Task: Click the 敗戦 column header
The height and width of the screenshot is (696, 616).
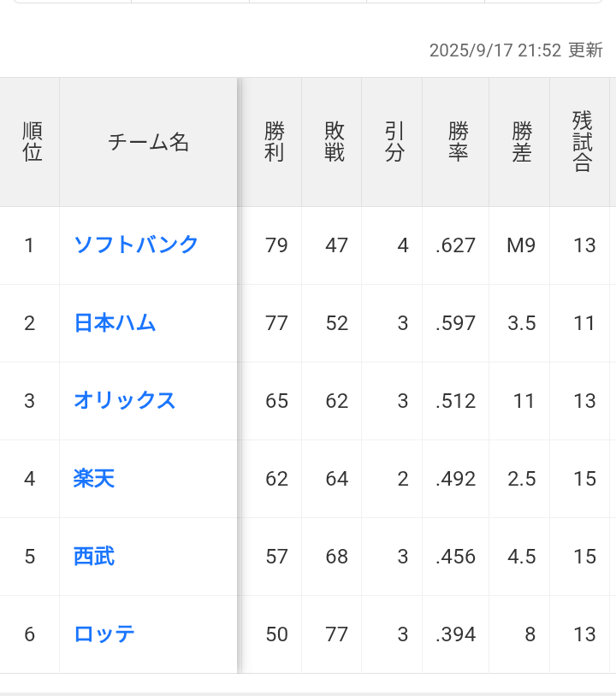Action: (x=335, y=142)
